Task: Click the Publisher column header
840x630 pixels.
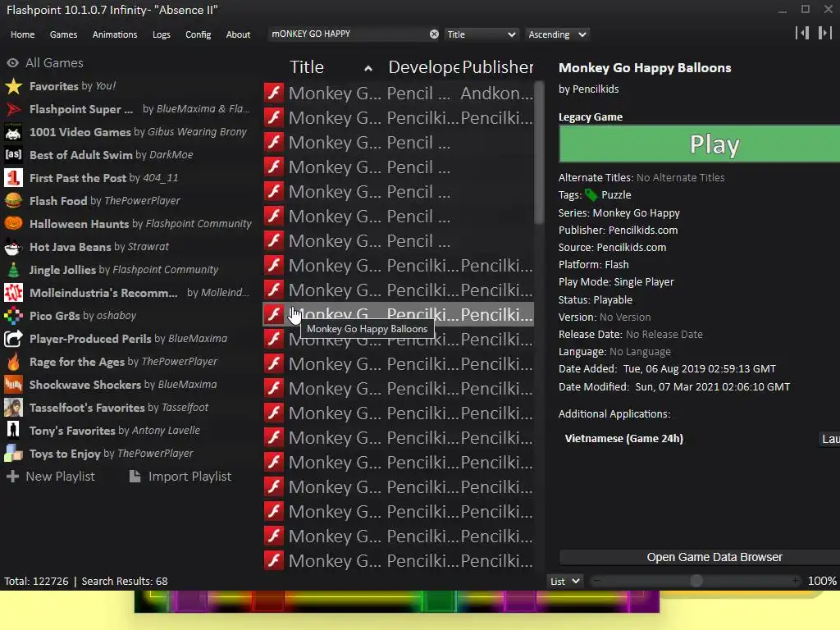Action: [498, 67]
